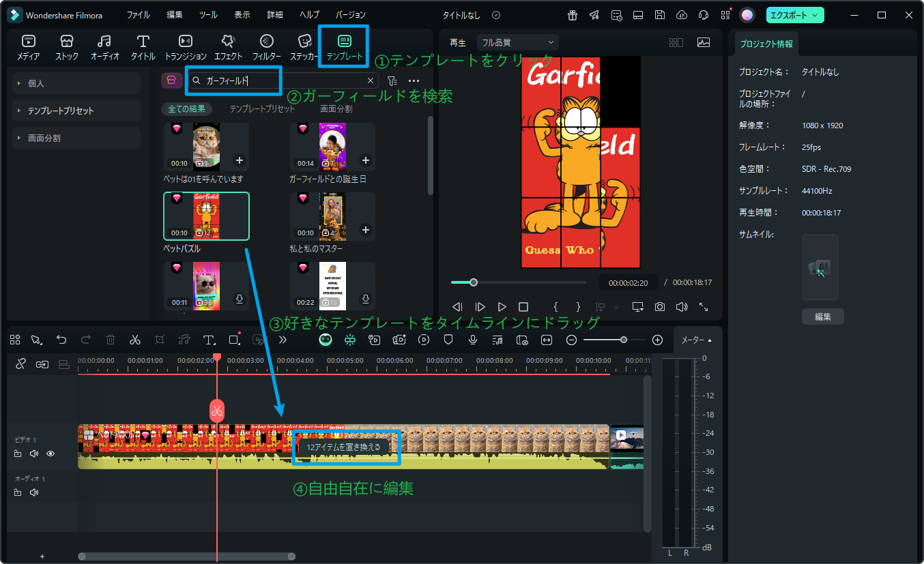Open the フル品質 playback quality dropdown
This screenshot has height=564, width=924.
pos(518,42)
